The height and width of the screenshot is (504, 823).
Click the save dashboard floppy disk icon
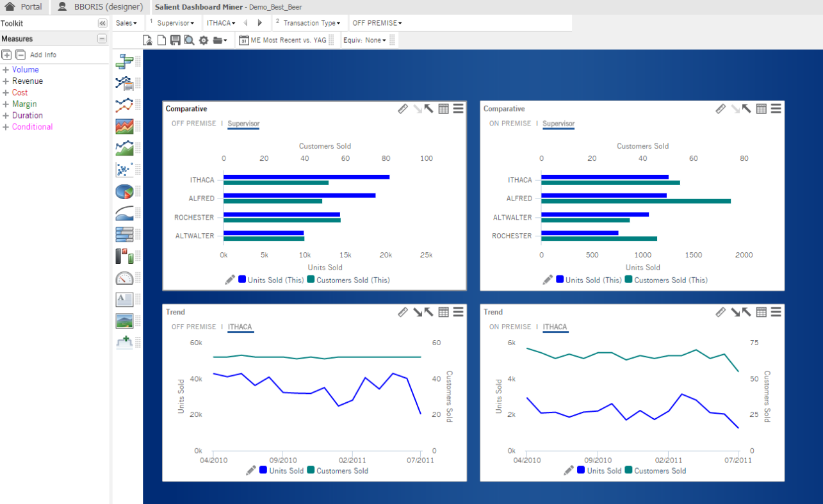click(x=175, y=40)
